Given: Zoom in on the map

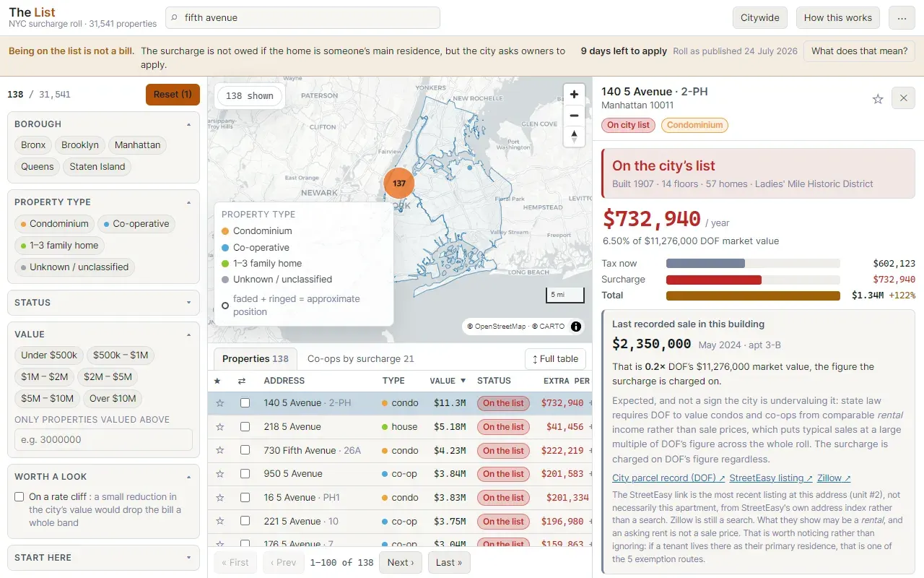Looking at the screenshot, I should pos(574,94).
